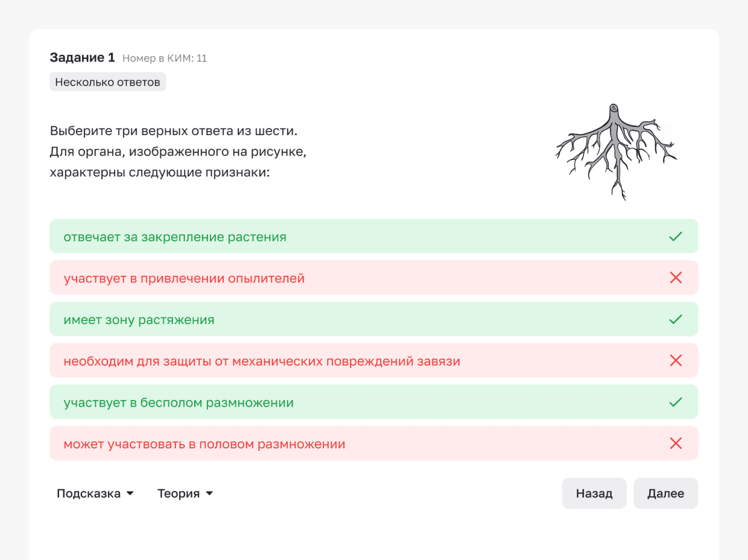Toggle the answer 'может участвовать в половом размножении'
The image size is (748, 560).
coord(204,444)
